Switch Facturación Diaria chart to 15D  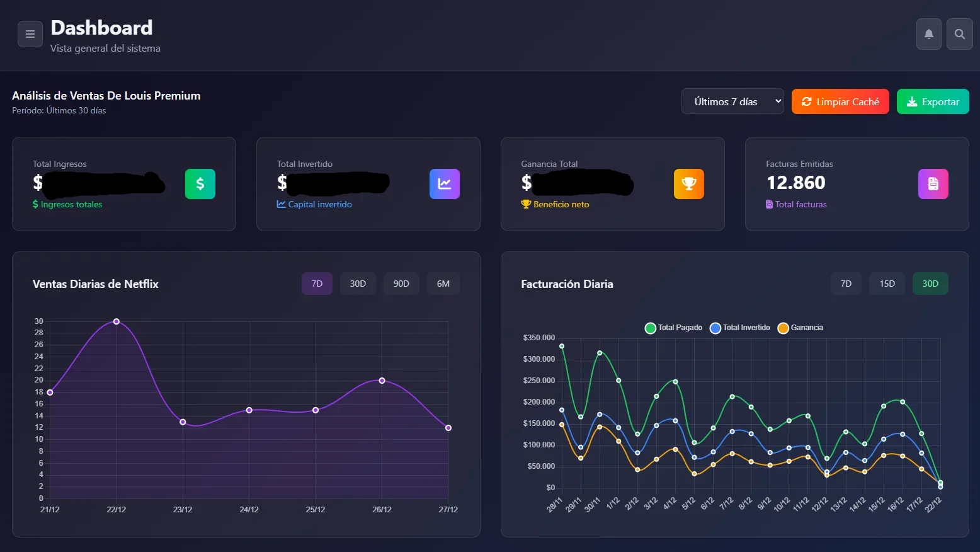[887, 284]
